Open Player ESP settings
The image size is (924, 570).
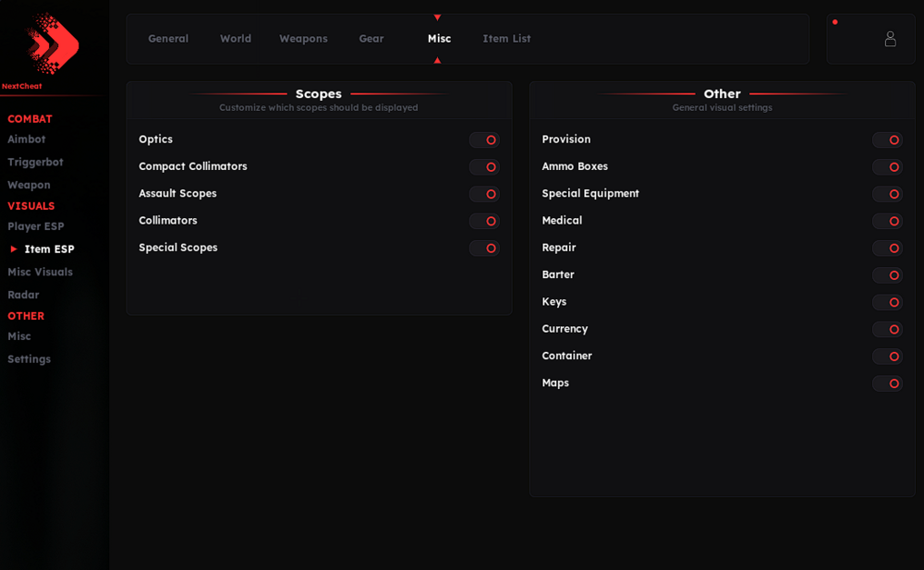tap(36, 226)
